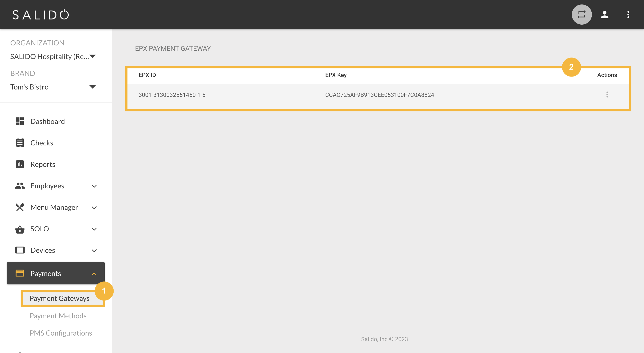The image size is (644, 353).
Task: Open row actions menu for EPX gateway
Action: point(607,95)
